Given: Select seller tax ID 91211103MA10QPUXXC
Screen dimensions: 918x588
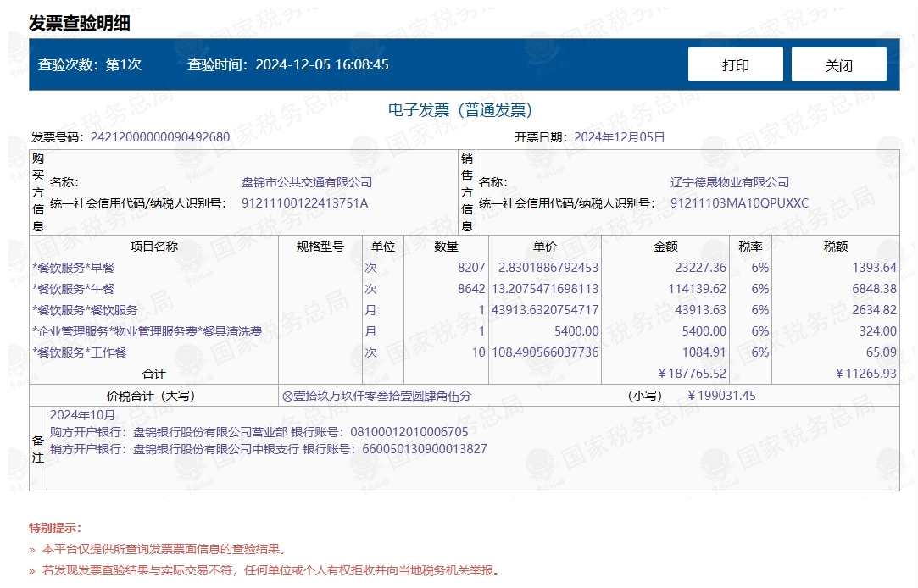Looking at the screenshot, I should [x=739, y=203].
